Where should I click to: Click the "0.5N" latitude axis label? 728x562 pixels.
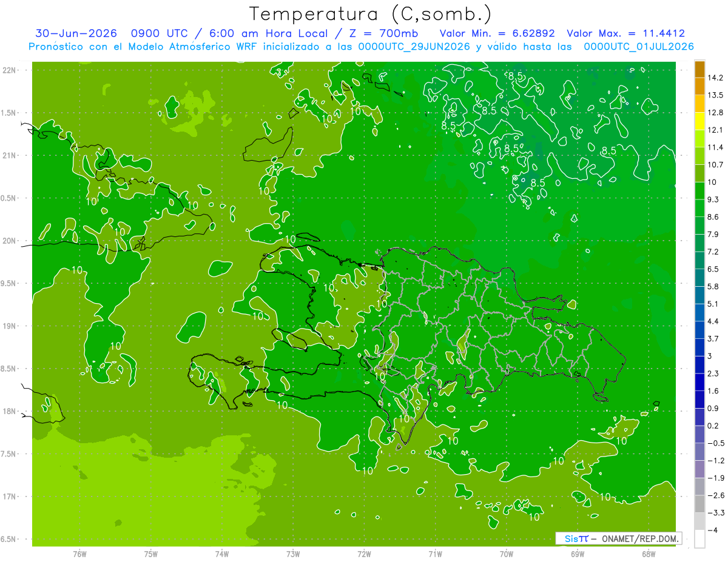[8, 198]
